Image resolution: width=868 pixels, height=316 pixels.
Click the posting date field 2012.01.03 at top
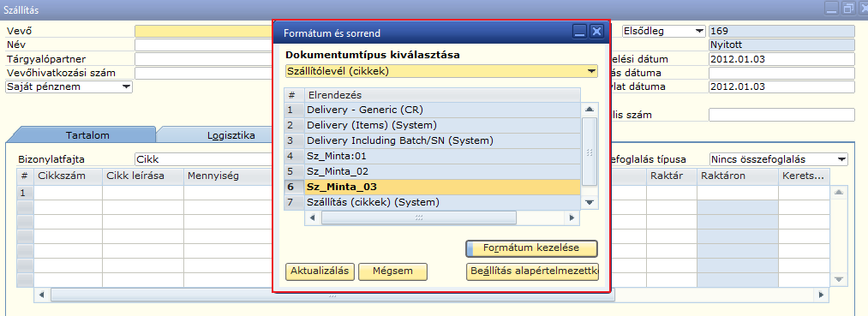pos(781,59)
